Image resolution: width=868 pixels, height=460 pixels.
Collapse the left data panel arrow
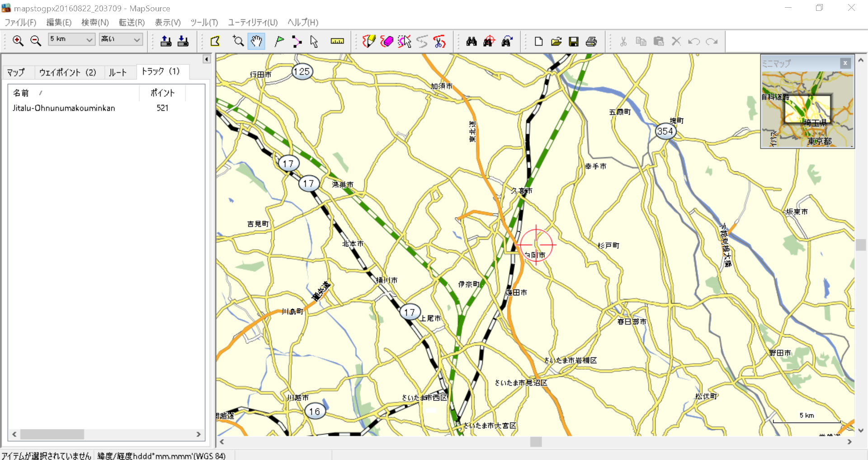click(x=207, y=59)
